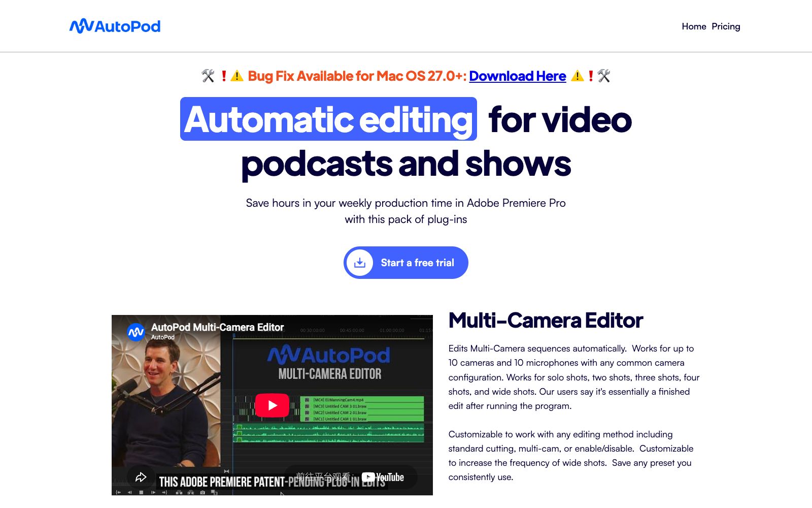Click the 'Automatic editing' highlighted headline
The width and height of the screenshot is (812, 508).
[328, 119]
